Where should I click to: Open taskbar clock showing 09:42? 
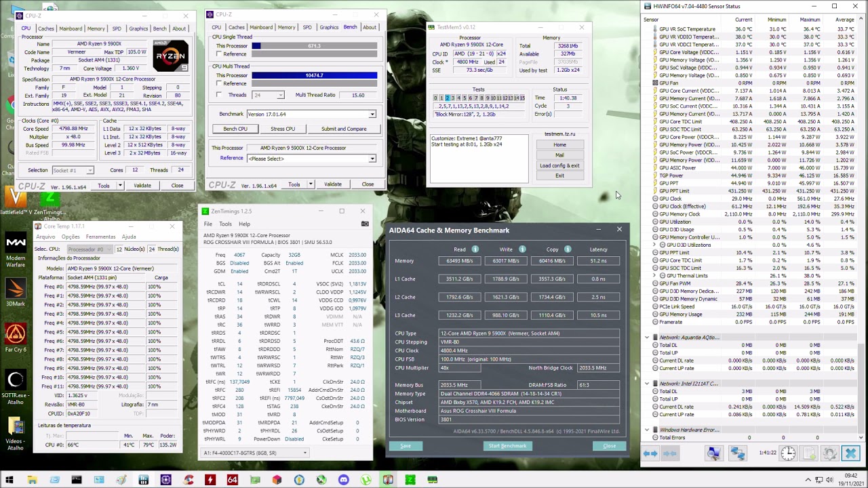tap(851, 479)
